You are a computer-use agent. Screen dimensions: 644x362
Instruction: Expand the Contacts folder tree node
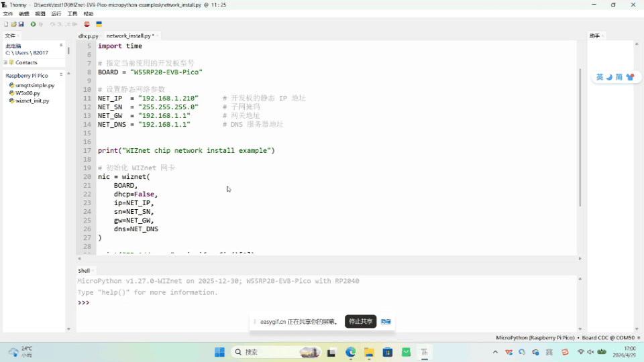click(x=5, y=62)
